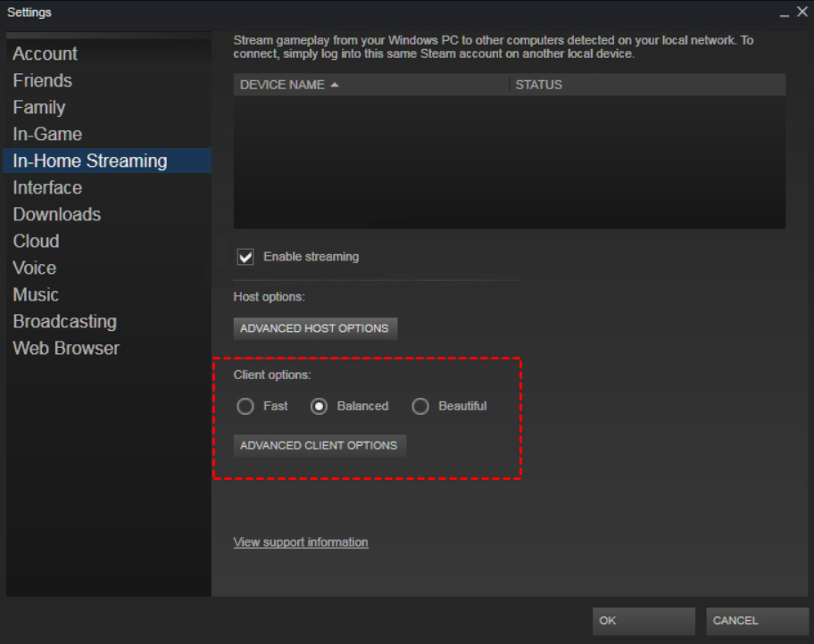This screenshot has width=814, height=644.
Task: Open the Account settings category
Action: point(46,54)
